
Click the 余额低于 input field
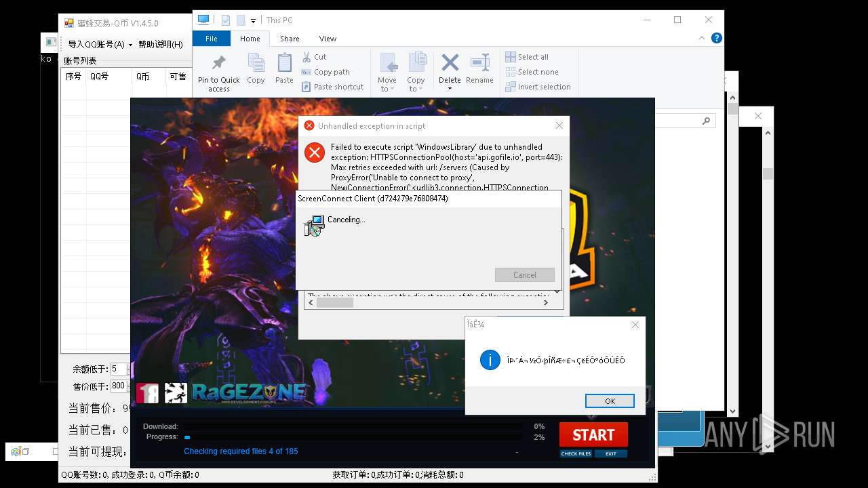119,369
